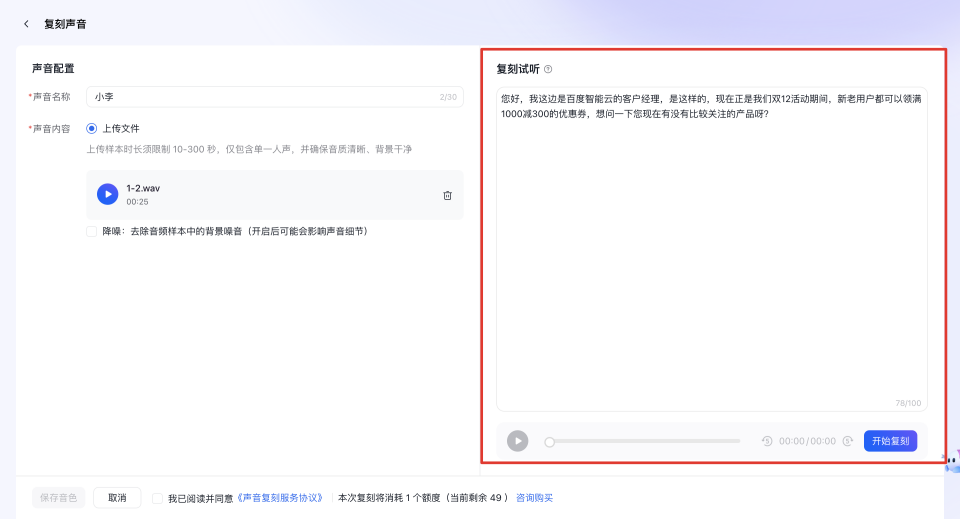Skip forward 5 seconds in preview player

click(x=847, y=441)
